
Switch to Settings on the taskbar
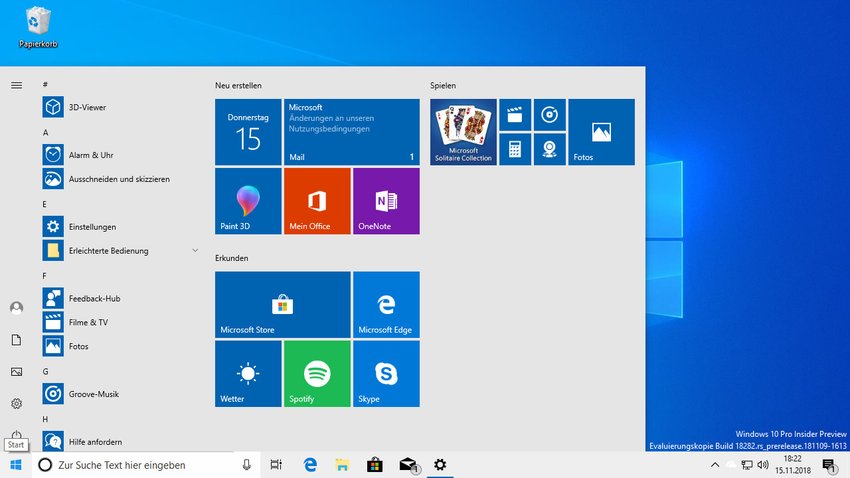(440, 464)
